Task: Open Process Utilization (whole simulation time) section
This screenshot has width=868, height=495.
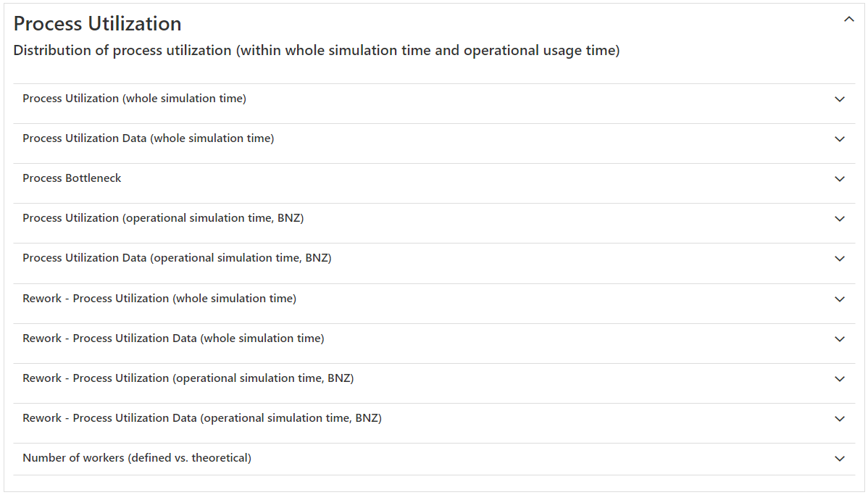Action: pos(134,99)
